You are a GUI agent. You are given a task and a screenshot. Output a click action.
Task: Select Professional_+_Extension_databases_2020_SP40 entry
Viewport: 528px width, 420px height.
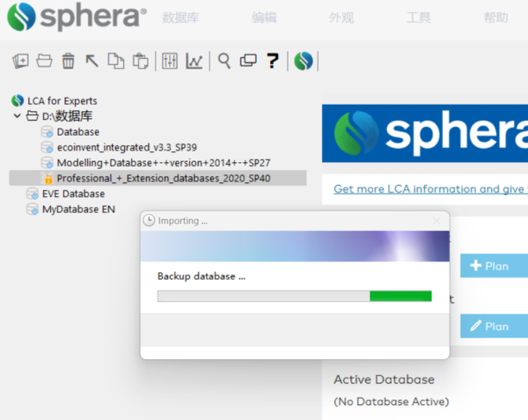pyautogui.click(x=164, y=178)
